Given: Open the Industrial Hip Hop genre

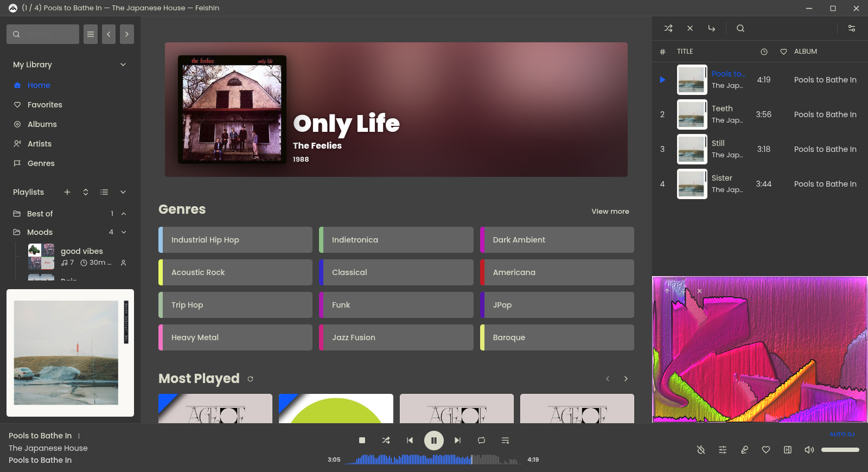Looking at the screenshot, I should coord(235,240).
